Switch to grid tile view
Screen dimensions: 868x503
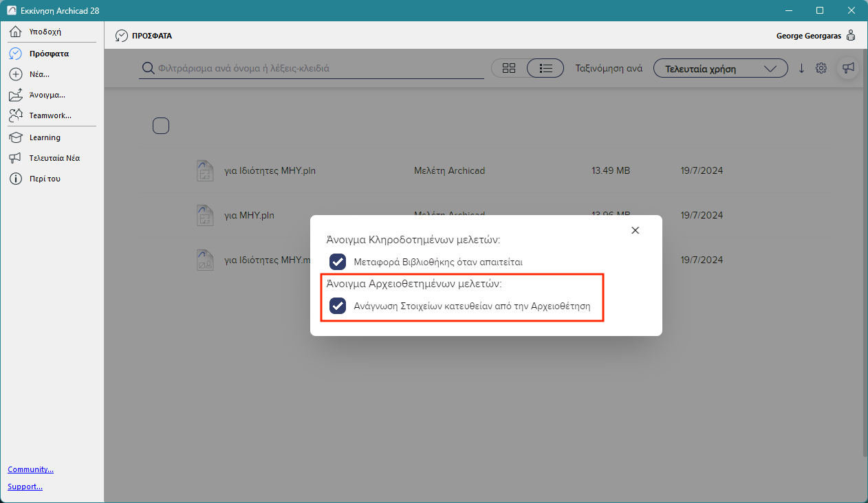click(509, 68)
